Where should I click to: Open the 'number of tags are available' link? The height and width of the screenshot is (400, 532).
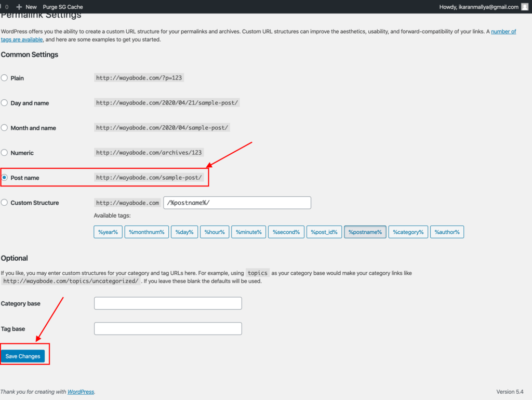(x=503, y=32)
